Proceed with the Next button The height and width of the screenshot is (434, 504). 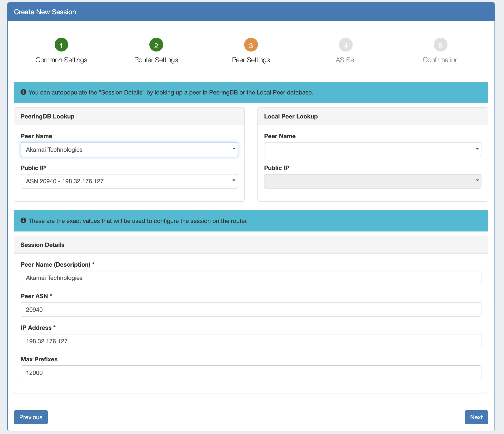pos(476,417)
